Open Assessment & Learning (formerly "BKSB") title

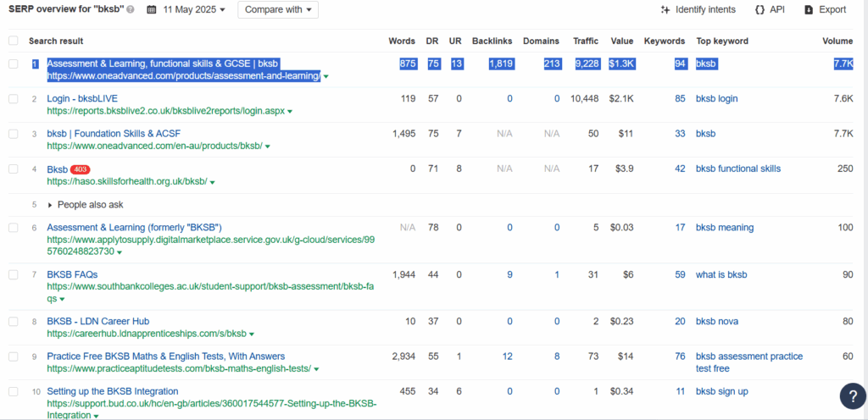click(x=135, y=228)
